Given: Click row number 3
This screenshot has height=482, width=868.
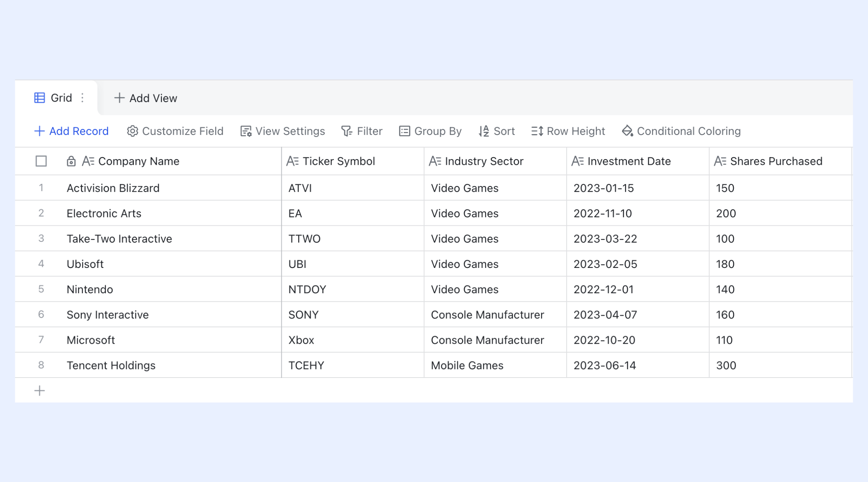Looking at the screenshot, I should (41, 239).
